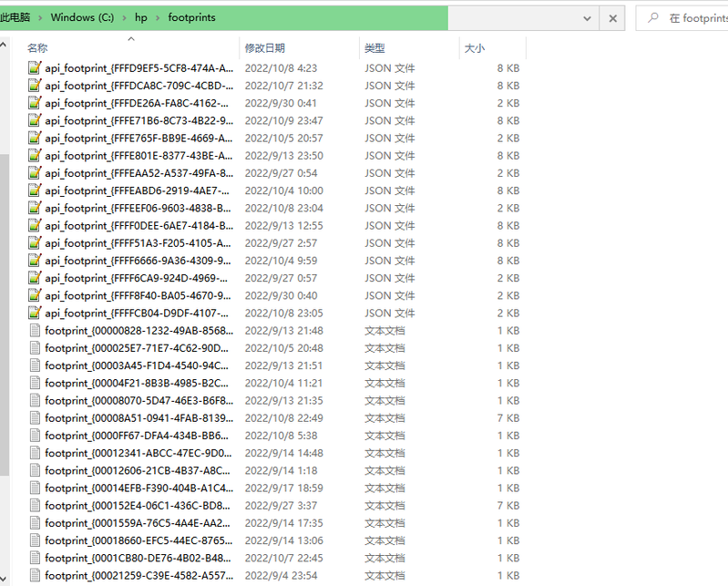
Task: Click the JSON icon of api_footprint_{FFFD9EF5 file
Action: 35,67
